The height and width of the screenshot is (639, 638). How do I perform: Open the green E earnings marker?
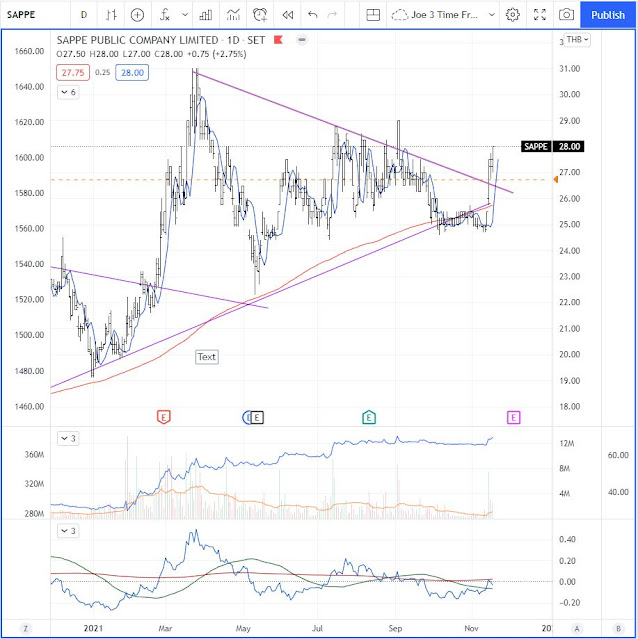369,417
